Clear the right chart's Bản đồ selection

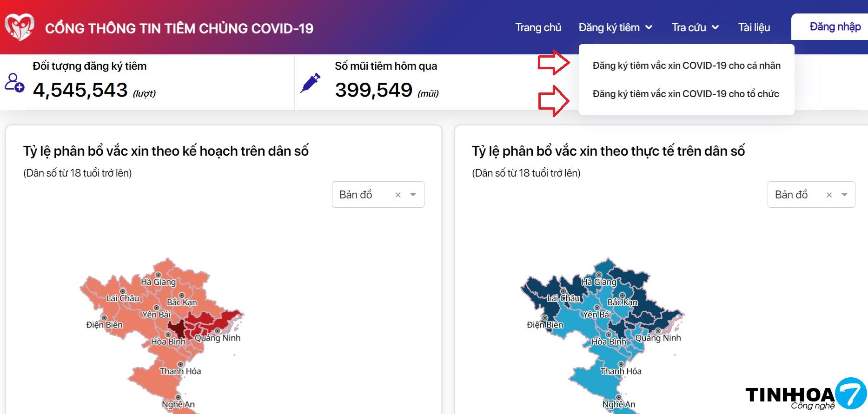click(x=829, y=195)
